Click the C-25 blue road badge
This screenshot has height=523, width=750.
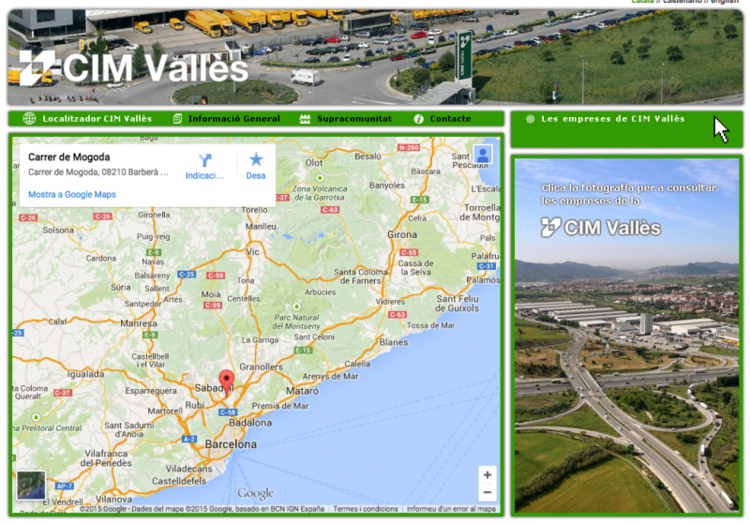(x=187, y=274)
